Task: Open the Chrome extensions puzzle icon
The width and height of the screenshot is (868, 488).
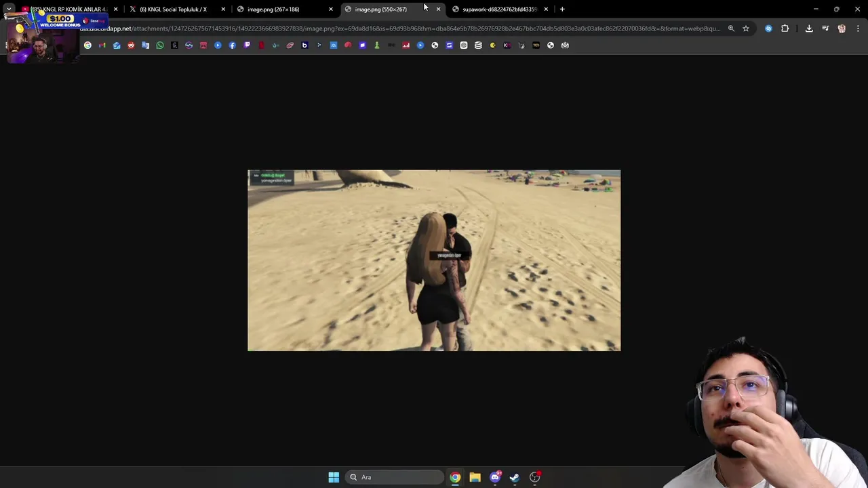Action: [785, 28]
